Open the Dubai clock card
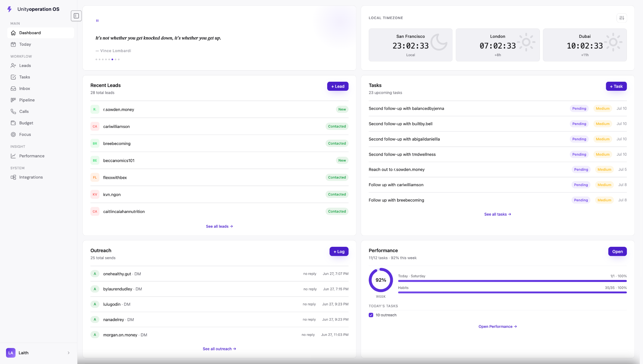The height and width of the screenshot is (364, 643). pyautogui.click(x=585, y=45)
